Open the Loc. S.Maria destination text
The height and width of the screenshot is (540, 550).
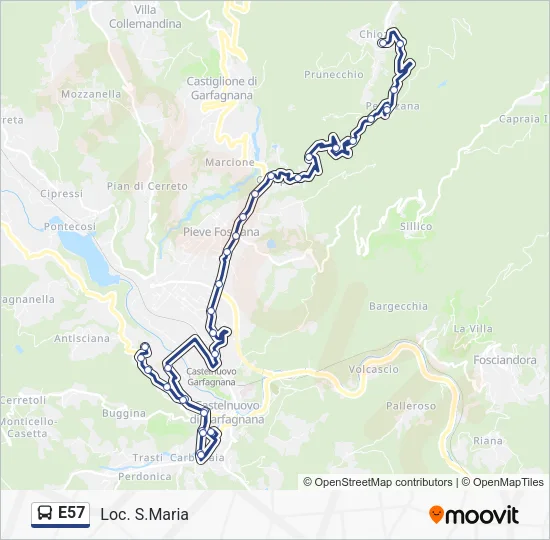click(145, 515)
